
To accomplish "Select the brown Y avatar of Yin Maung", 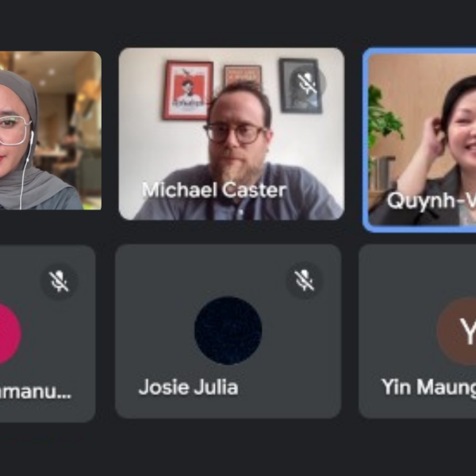I will click(456, 331).
